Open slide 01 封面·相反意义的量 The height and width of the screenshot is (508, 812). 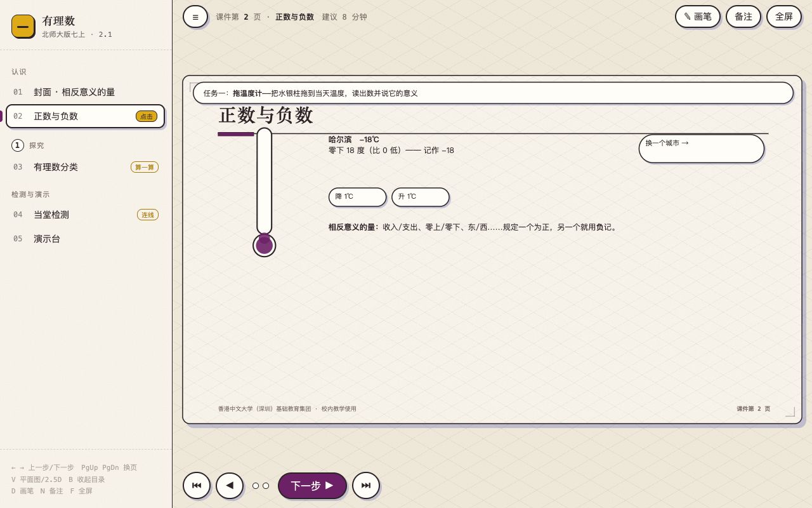click(x=85, y=92)
